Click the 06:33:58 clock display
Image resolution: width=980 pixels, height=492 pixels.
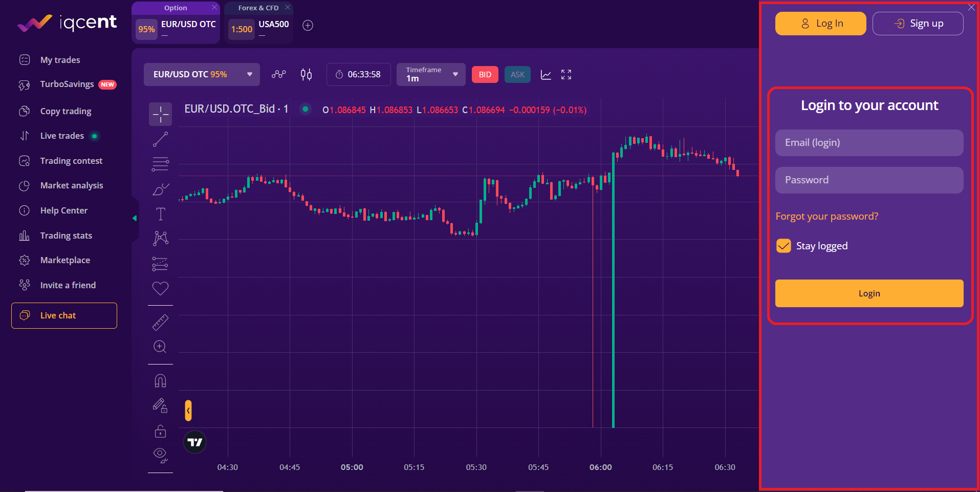[358, 74]
